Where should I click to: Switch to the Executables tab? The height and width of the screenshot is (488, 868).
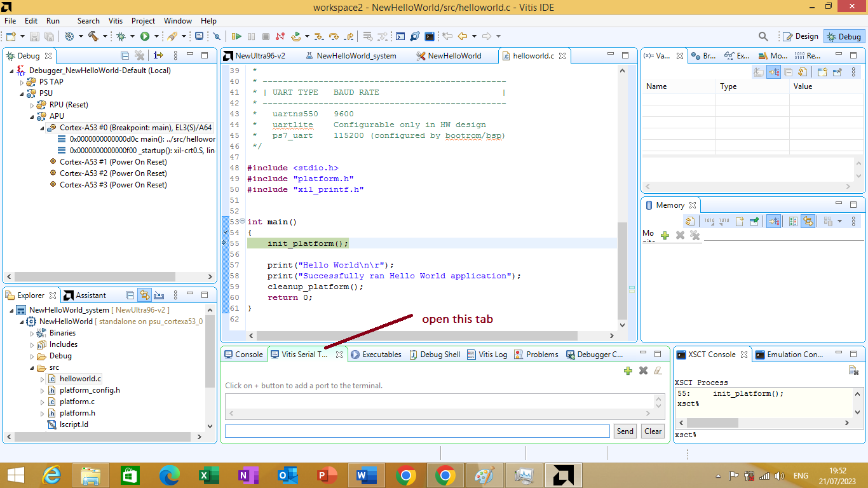tap(376, 355)
